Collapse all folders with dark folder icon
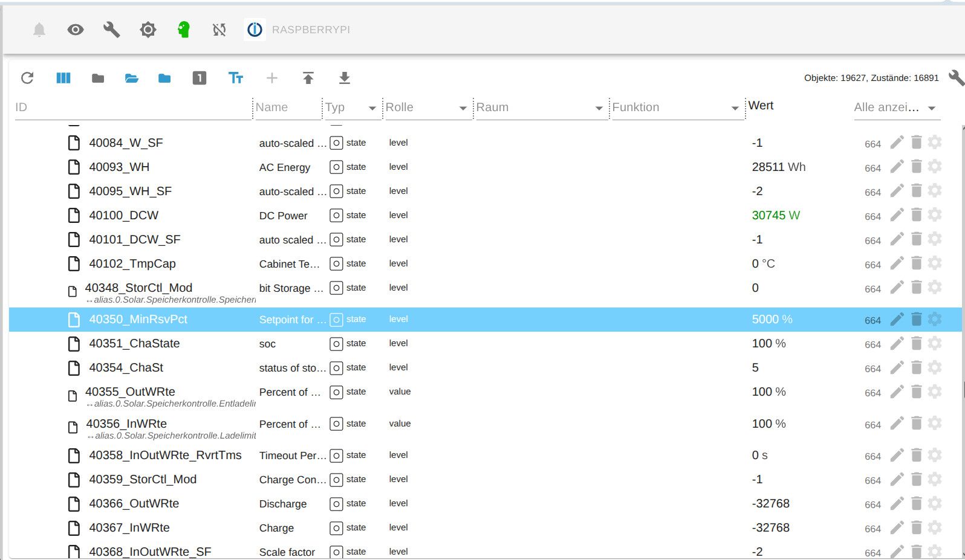This screenshot has width=965, height=560. (98, 78)
